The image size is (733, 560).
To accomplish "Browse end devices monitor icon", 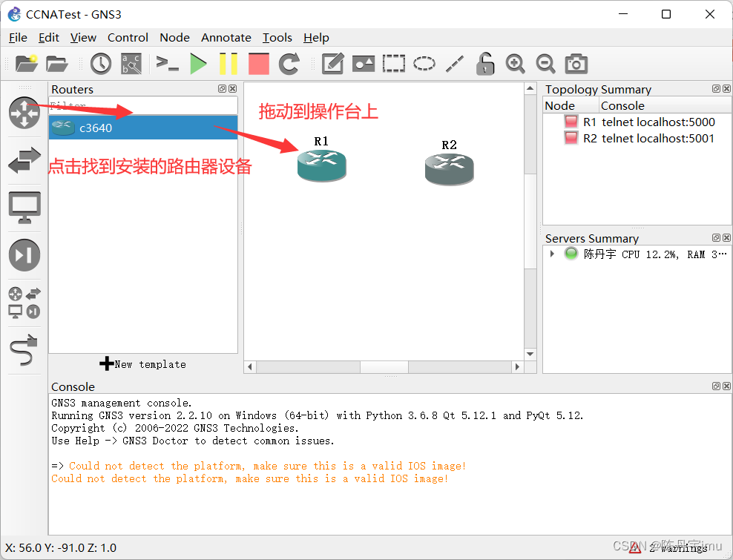I will pyautogui.click(x=24, y=208).
